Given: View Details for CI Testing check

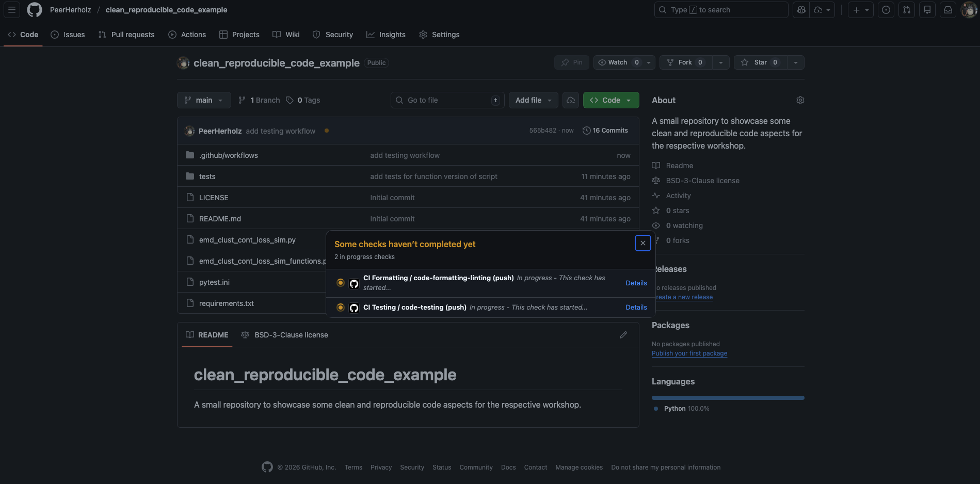Looking at the screenshot, I should (x=636, y=307).
